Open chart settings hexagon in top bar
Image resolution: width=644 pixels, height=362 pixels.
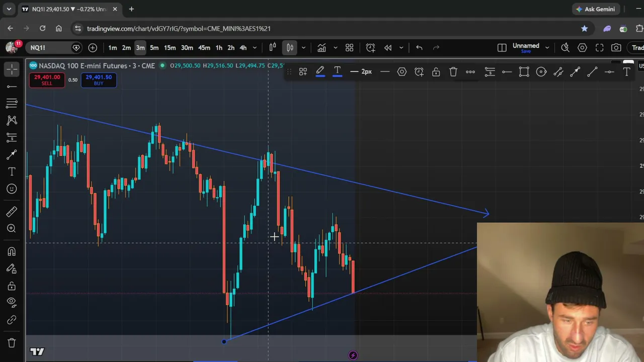pyautogui.click(x=583, y=48)
